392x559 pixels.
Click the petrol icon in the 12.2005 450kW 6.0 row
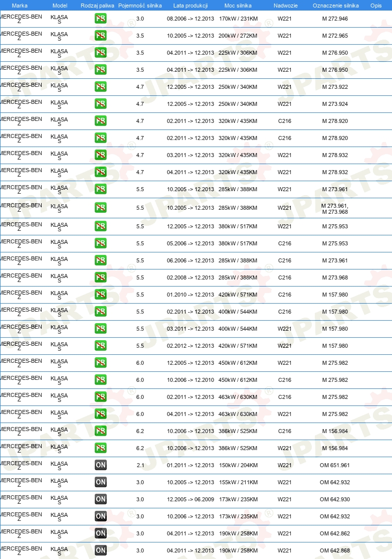tap(101, 363)
